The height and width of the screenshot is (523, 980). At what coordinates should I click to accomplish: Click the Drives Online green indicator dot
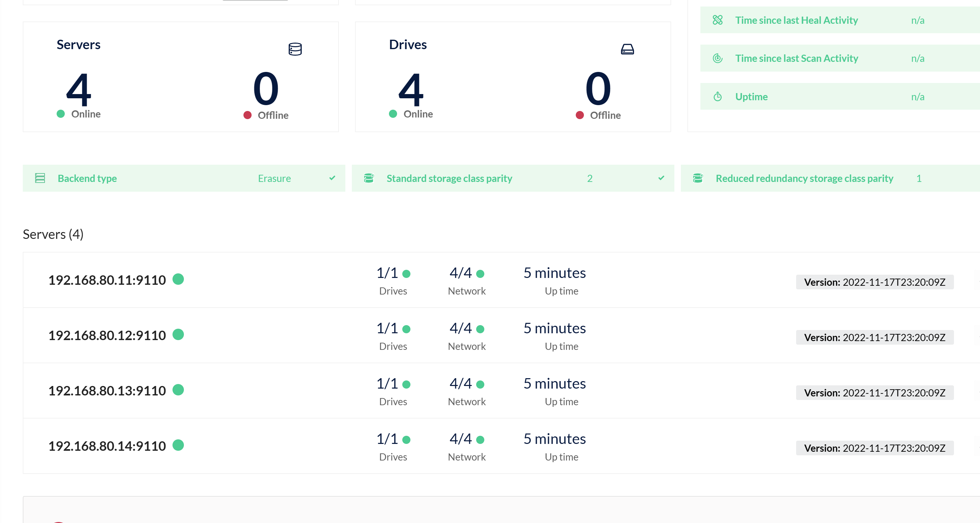click(x=393, y=114)
